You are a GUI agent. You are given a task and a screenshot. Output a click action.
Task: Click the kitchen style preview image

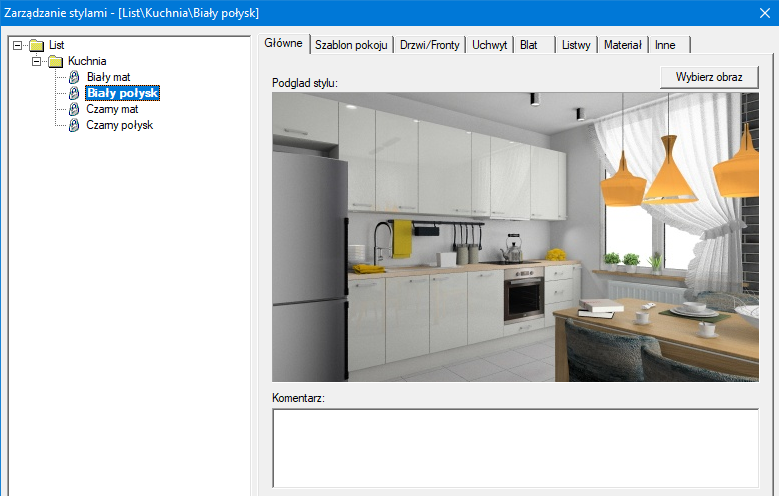(x=515, y=237)
